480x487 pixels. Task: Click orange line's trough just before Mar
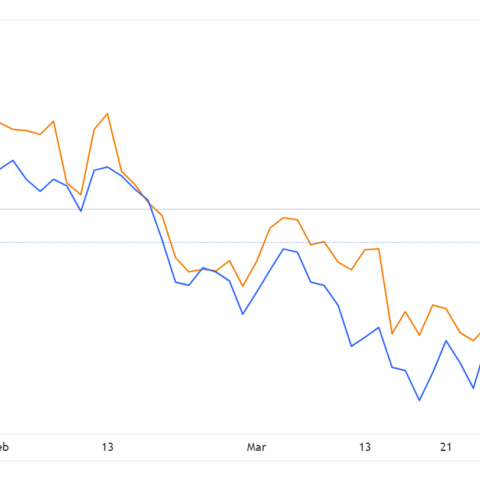click(243, 286)
